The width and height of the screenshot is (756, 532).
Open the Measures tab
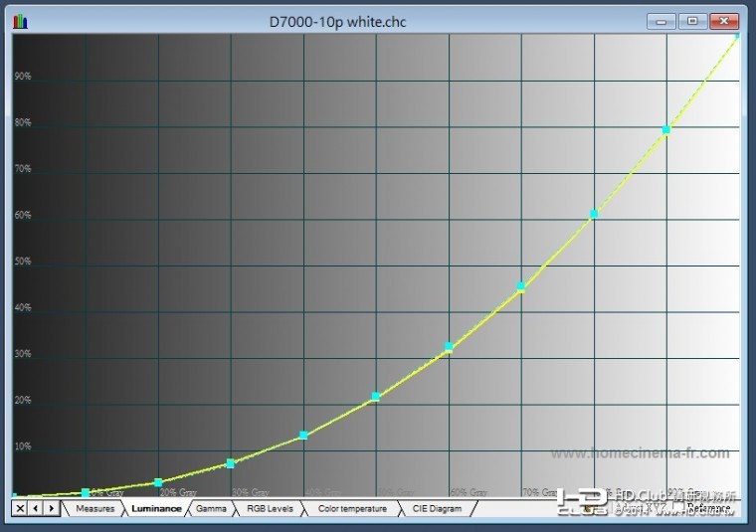pyautogui.click(x=95, y=508)
